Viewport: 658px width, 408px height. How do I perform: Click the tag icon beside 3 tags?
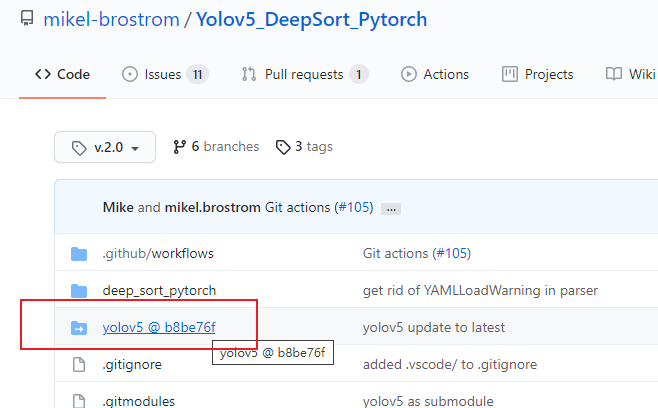click(283, 147)
